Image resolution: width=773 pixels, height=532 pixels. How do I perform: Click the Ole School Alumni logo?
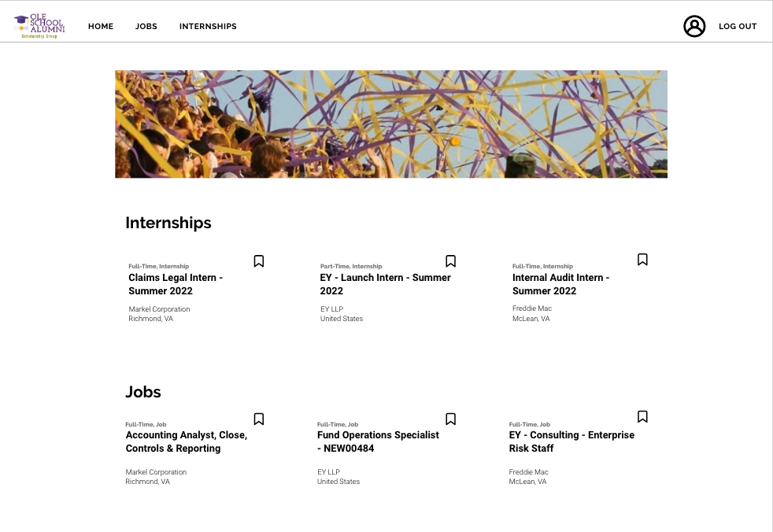tap(39, 26)
